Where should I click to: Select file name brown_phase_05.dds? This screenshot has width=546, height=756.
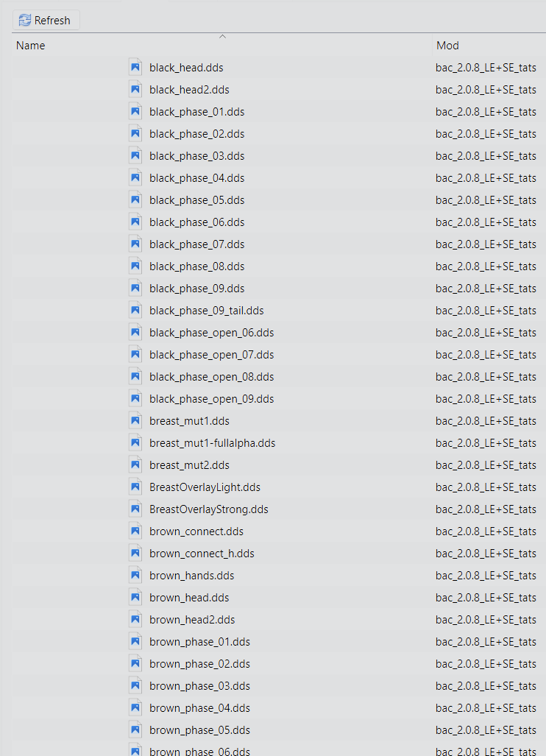coord(200,730)
